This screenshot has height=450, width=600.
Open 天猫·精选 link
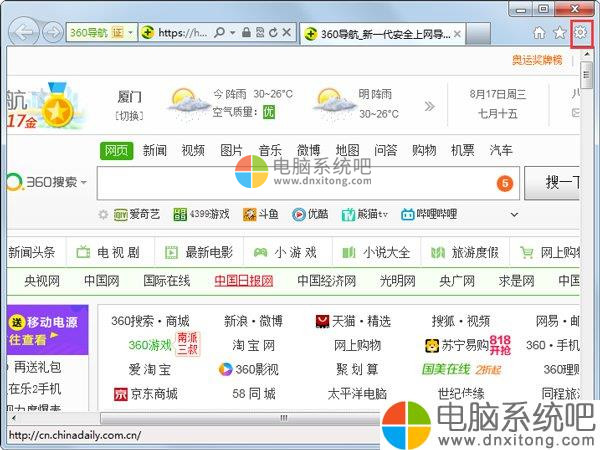353,321
